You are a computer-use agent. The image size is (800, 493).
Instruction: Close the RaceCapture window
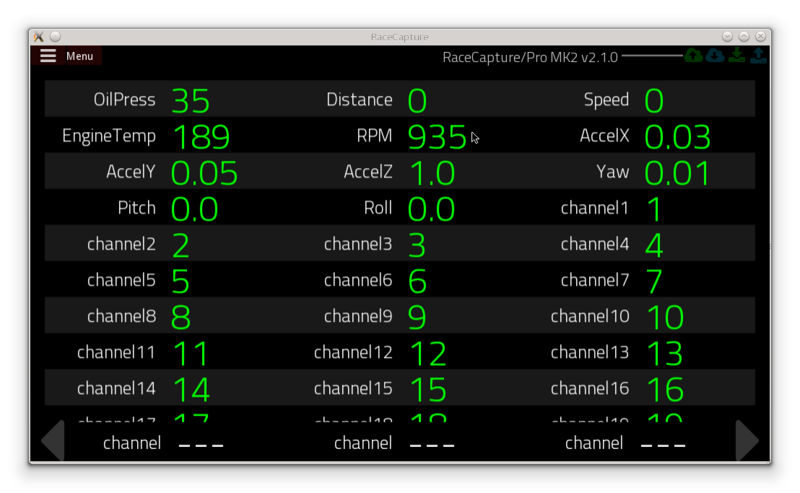click(x=760, y=37)
